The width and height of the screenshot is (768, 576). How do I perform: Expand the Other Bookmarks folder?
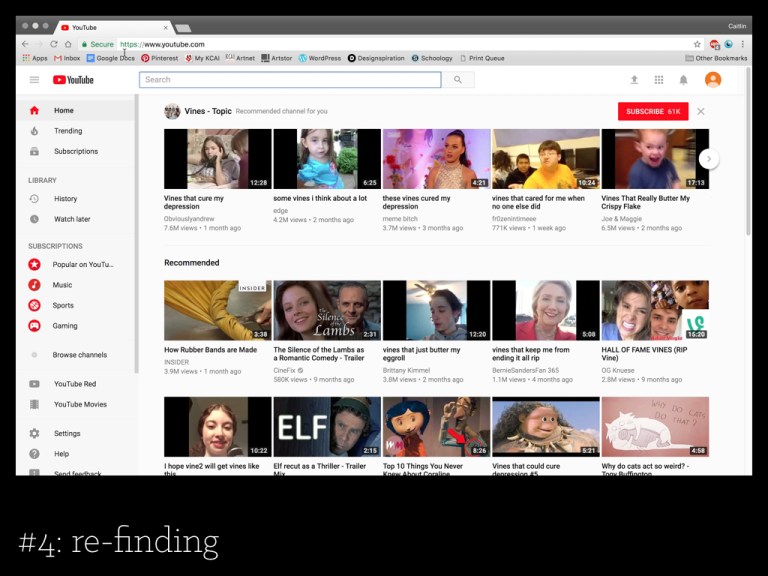pyautogui.click(x=716, y=58)
